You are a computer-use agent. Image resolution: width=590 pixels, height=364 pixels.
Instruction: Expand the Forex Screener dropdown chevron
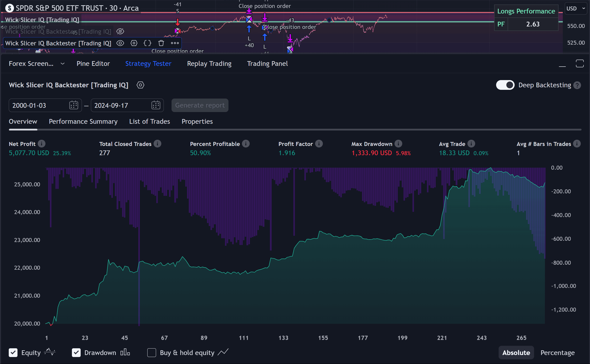tap(63, 64)
